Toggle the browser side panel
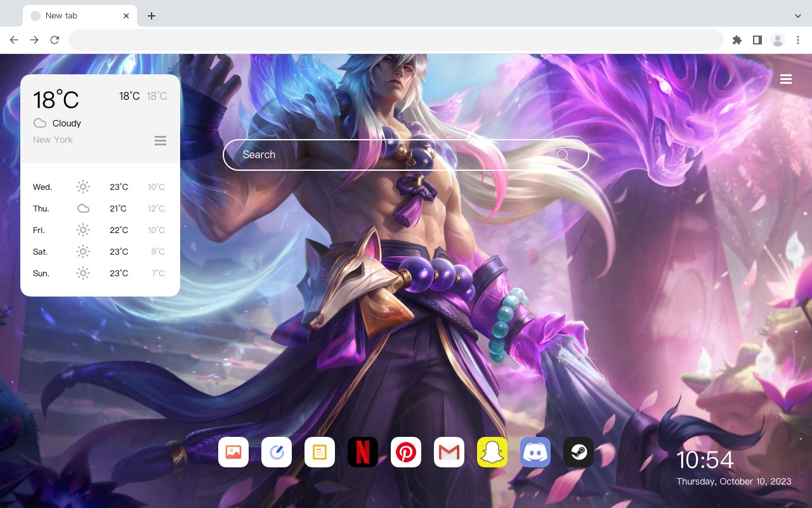This screenshot has width=812, height=508. (x=757, y=40)
